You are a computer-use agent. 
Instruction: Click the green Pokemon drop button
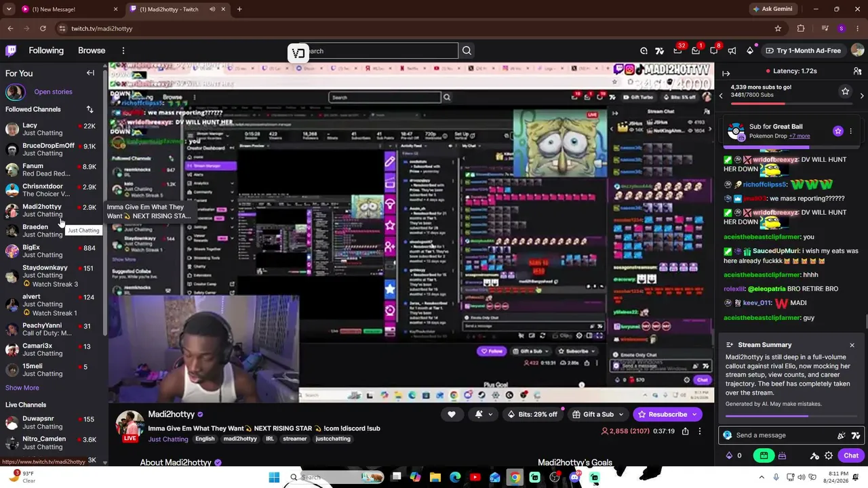coord(764,455)
